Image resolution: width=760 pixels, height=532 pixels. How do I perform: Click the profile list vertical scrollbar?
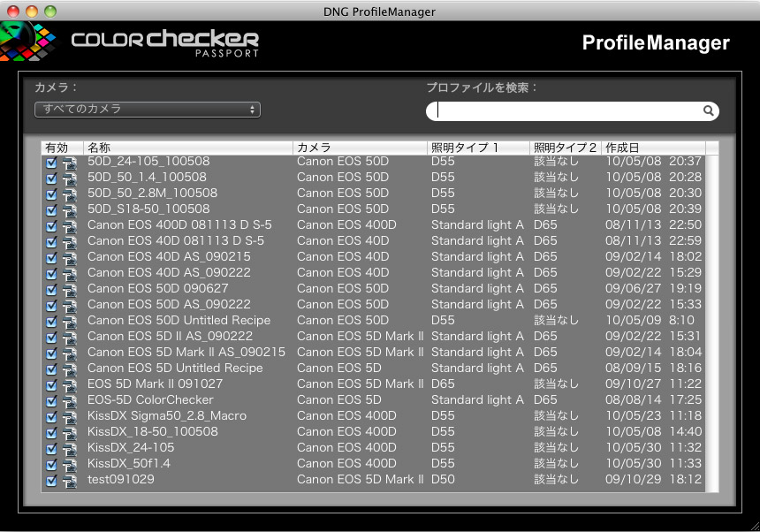tap(712, 323)
